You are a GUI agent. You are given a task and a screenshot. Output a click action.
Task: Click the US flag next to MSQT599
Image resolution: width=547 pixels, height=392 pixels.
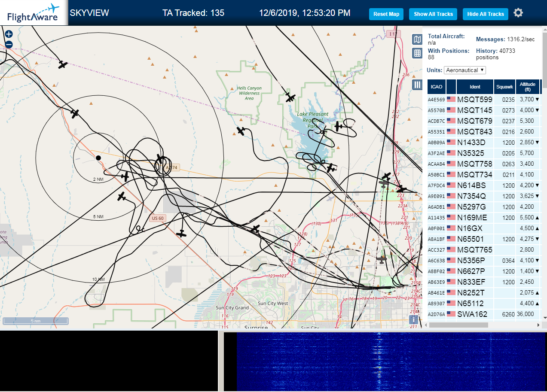point(451,100)
